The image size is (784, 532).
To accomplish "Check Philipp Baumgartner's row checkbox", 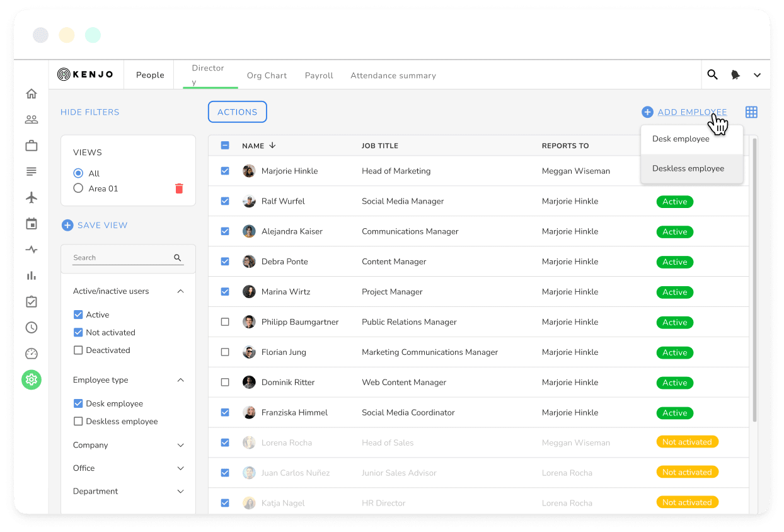I will click(x=225, y=322).
